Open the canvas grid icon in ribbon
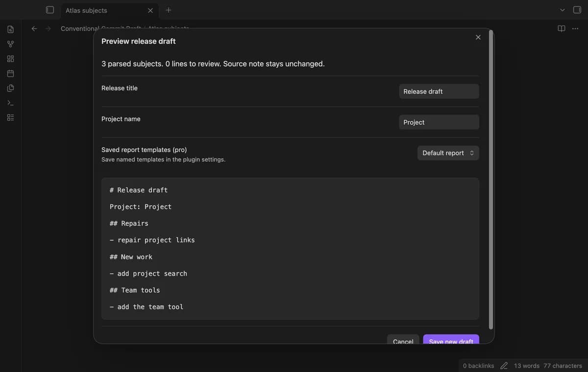588x372 pixels. (x=10, y=59)
